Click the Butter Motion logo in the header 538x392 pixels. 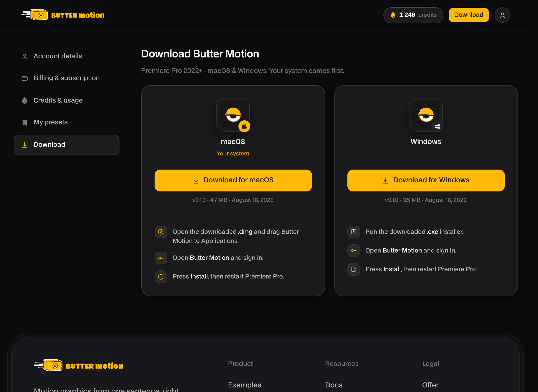[x=63, y=15]
